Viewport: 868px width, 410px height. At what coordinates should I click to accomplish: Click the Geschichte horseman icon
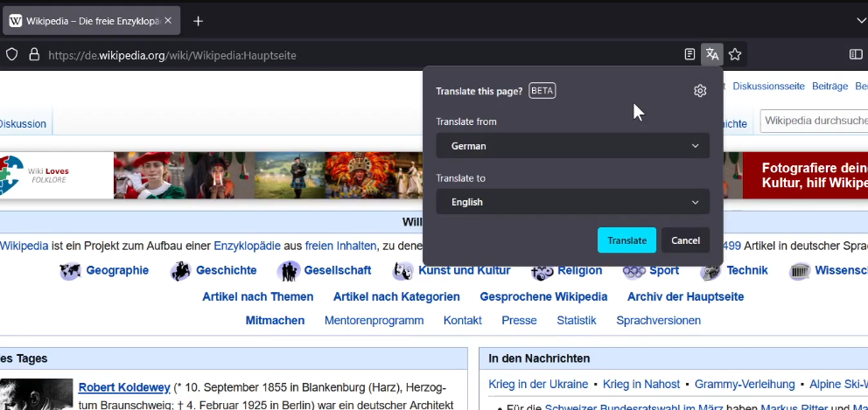click(x=180, y=271)
